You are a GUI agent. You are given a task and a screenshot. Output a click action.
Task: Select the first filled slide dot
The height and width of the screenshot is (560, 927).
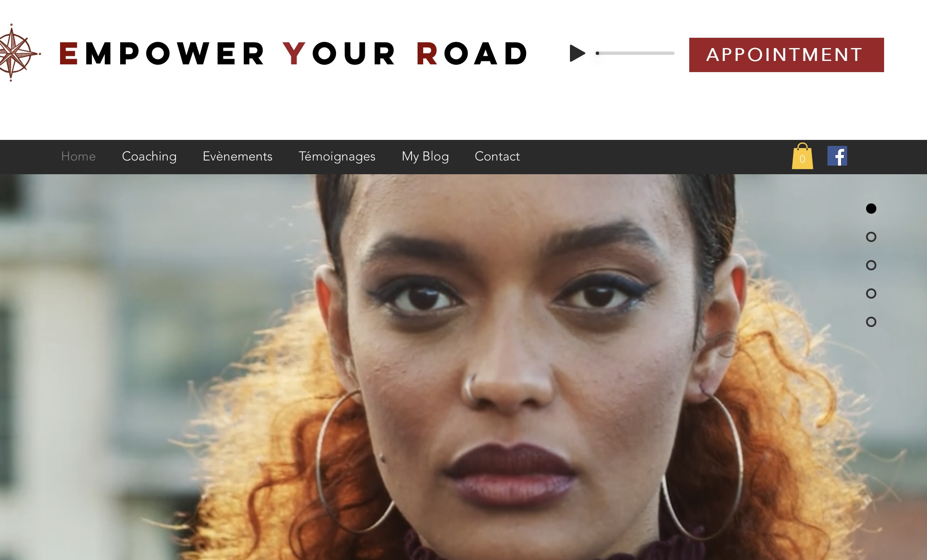coord(871,209)
